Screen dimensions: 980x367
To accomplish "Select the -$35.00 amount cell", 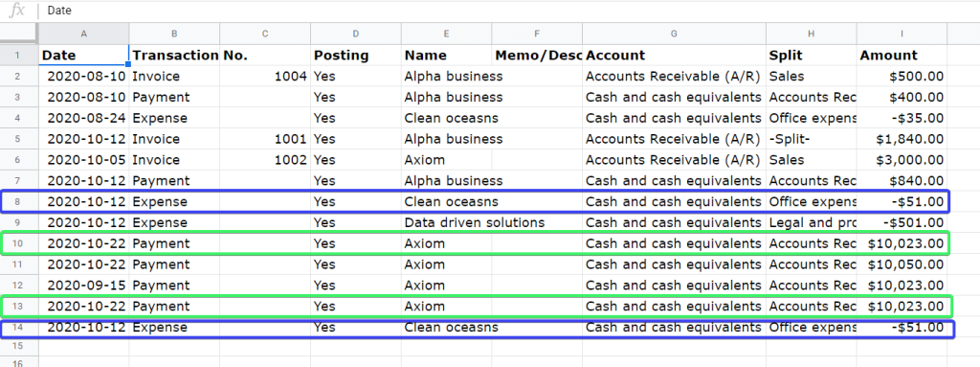I will (902, 118).
